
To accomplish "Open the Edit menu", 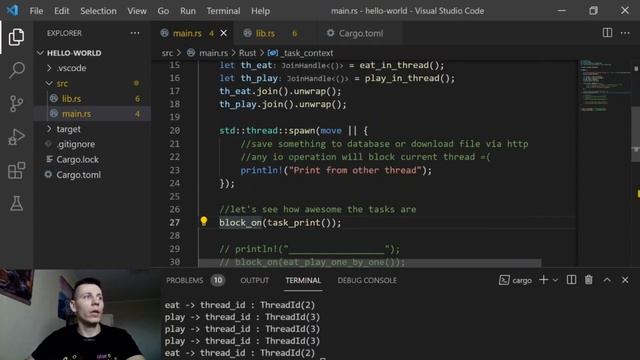I will [x=62, y=11].
